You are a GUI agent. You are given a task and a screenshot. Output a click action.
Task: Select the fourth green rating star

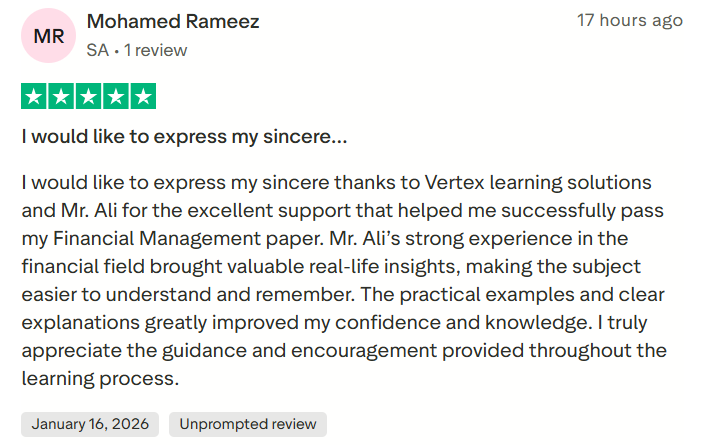tap(116, 97)
